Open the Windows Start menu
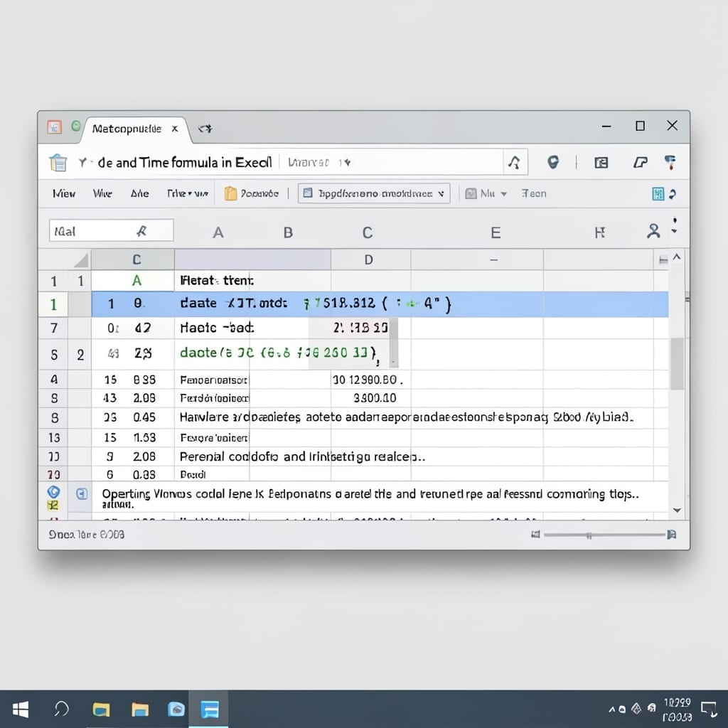 21,710
